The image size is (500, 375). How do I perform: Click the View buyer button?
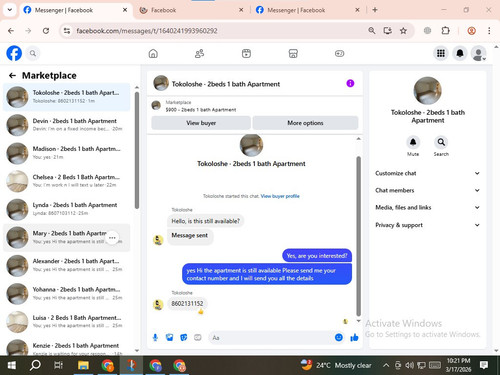coord(201,123)
